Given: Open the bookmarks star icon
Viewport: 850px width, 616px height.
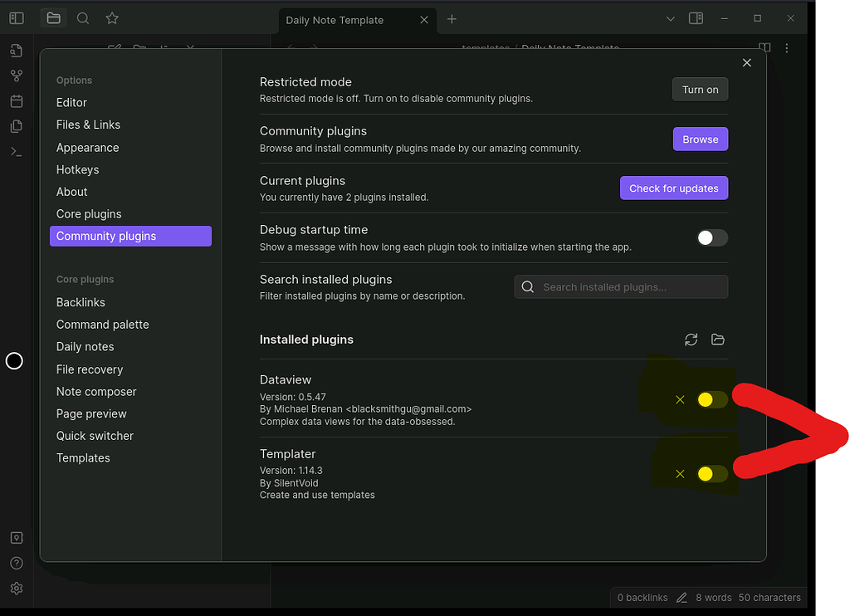Looking at the screenshot, I should click(x=112, y=18).
